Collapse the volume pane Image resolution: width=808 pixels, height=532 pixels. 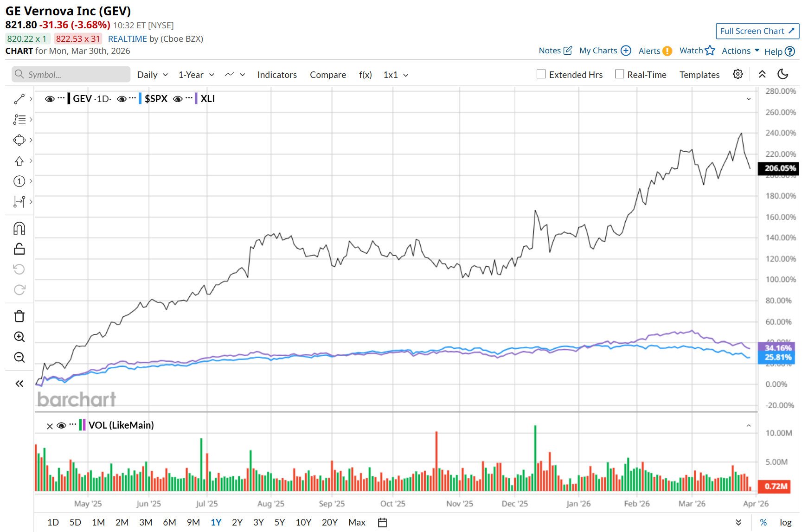[x=749, y=425]
